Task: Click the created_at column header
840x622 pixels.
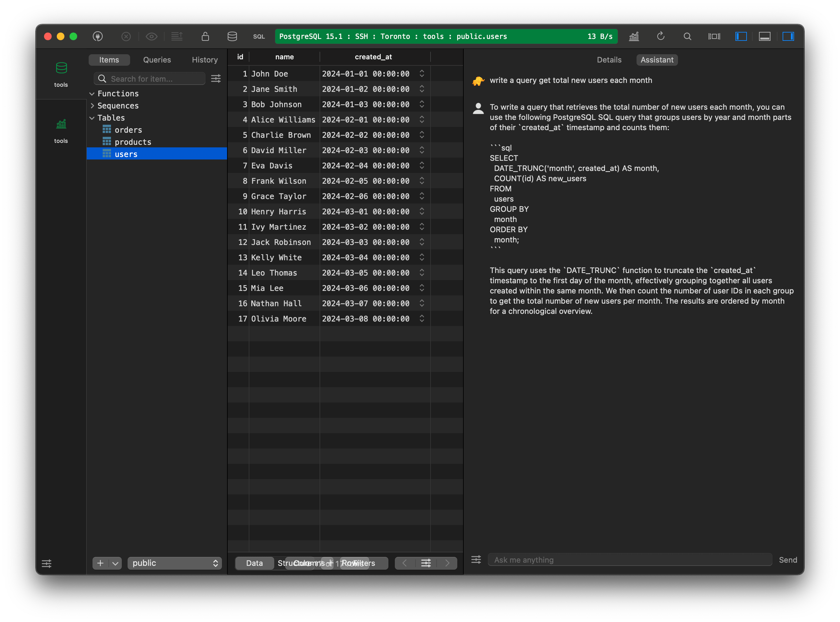Action: 373,57
